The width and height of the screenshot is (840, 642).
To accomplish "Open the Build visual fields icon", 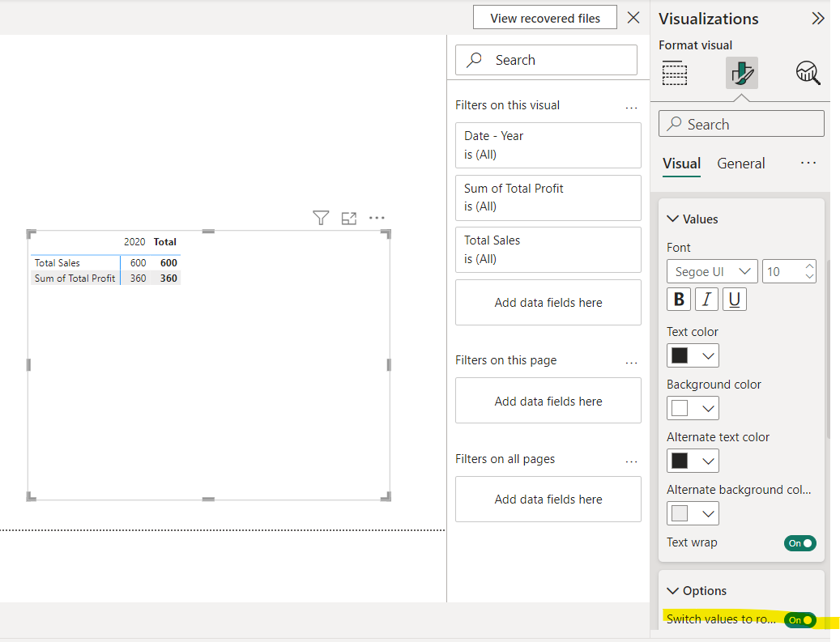I will pos(675,73).
